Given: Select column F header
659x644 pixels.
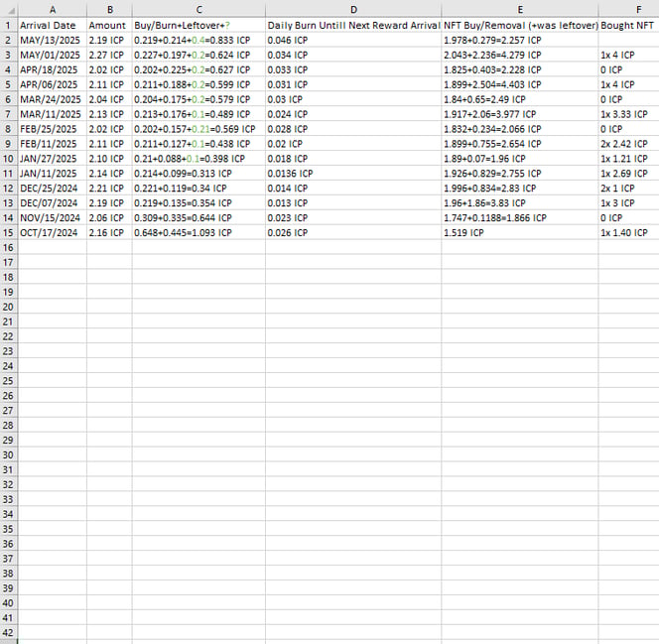Looking at the screenshot, I should (x=629, y=9).
